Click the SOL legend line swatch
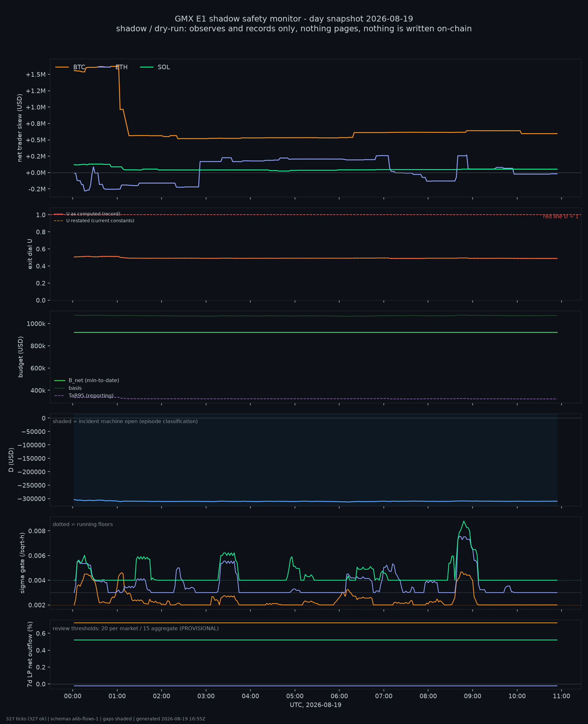The width and height of the screenshot is (588, 724). click(x=147, y=67)
